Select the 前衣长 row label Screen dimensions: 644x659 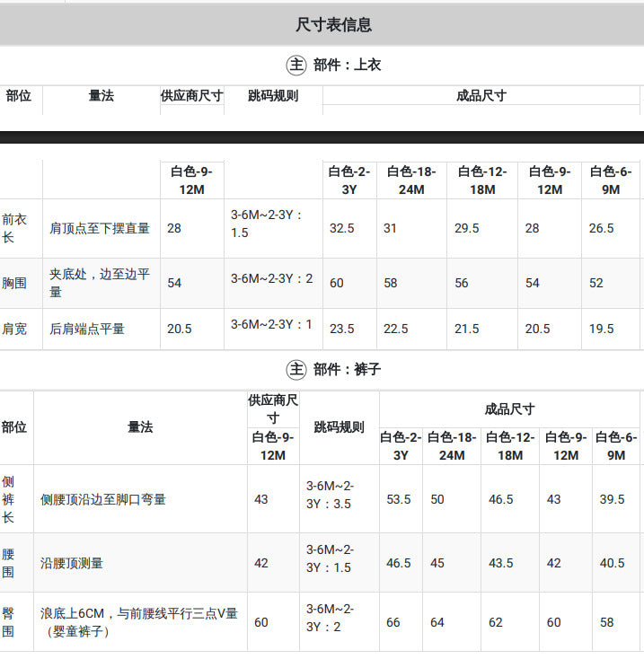pos(14,228)
